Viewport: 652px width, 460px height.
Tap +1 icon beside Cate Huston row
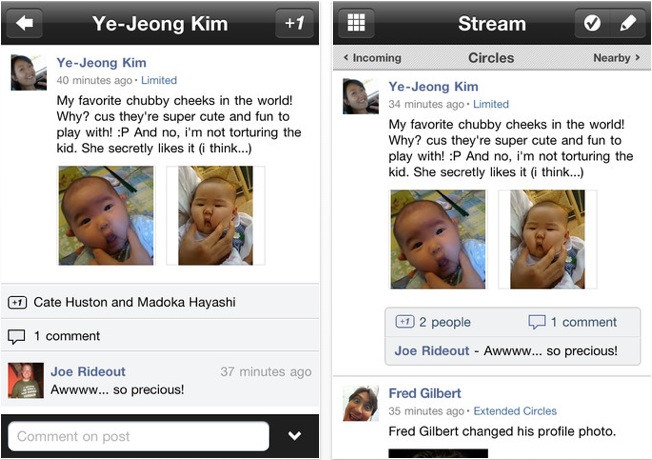coord(17,302)
